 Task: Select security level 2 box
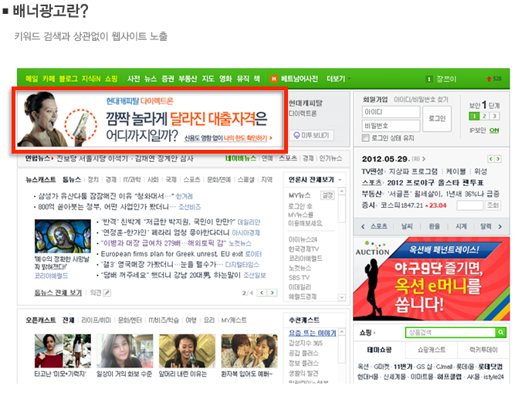[484, 116]
